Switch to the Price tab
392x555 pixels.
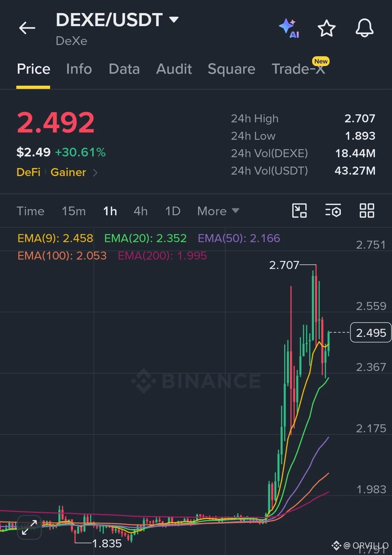[x=33, y=69]
